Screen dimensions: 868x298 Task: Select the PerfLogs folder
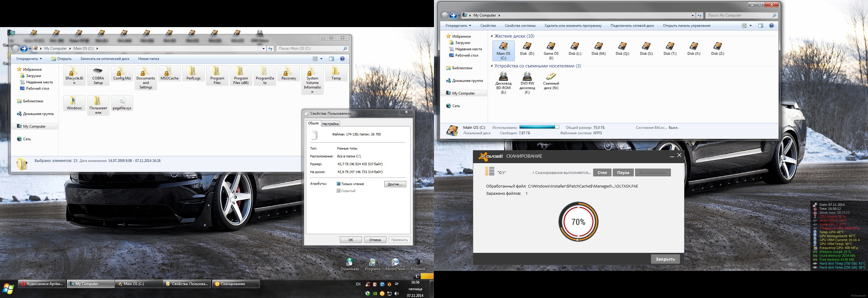click(193, 73)
